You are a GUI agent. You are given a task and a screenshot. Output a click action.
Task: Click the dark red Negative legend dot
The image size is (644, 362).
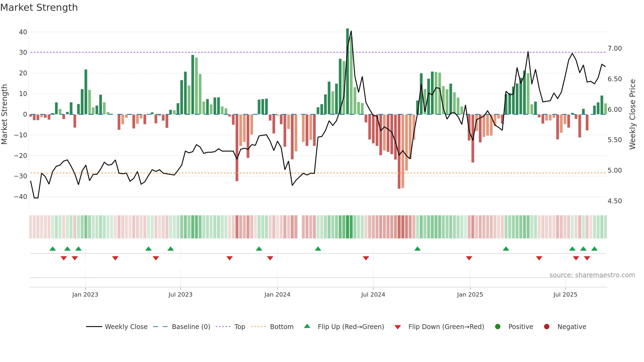pos(547,327)
